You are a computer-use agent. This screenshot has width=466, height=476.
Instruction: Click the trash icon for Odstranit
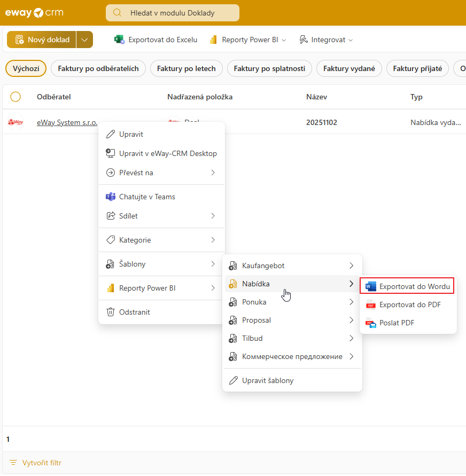pos(111,312)
